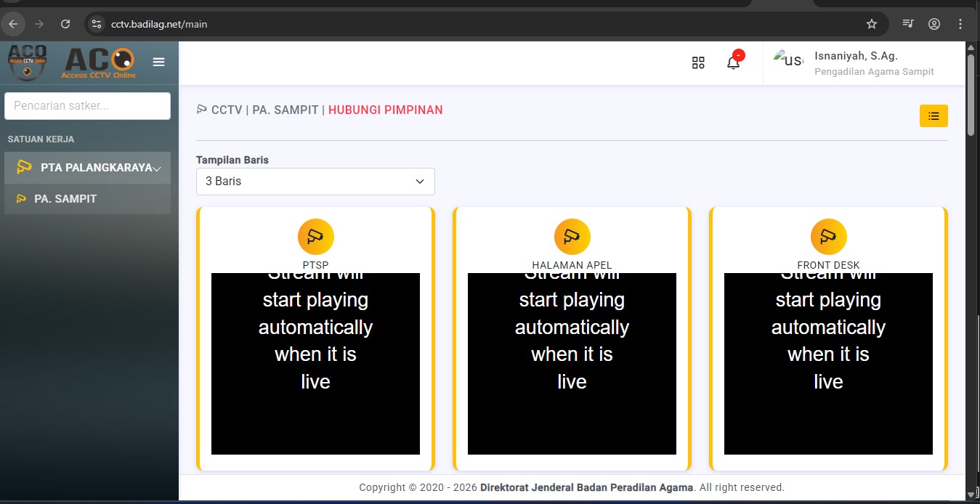
Task: Click the HALAMAN APEL camera icon
Action: coord(572,237)
